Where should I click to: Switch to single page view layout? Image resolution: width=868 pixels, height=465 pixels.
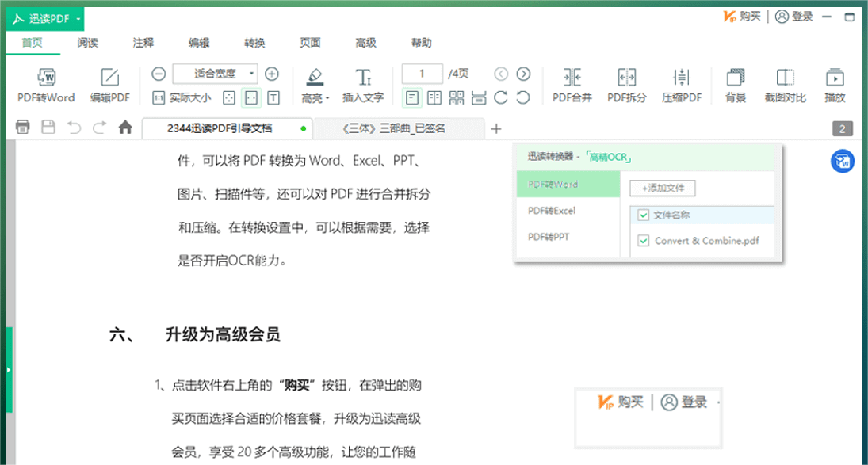[x=412, y=98]
